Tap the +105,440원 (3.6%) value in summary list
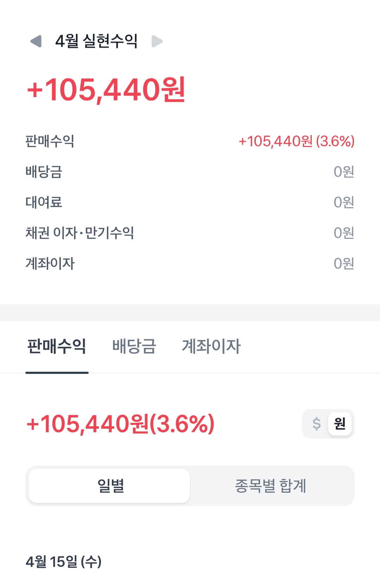 [x=296, y=141]
